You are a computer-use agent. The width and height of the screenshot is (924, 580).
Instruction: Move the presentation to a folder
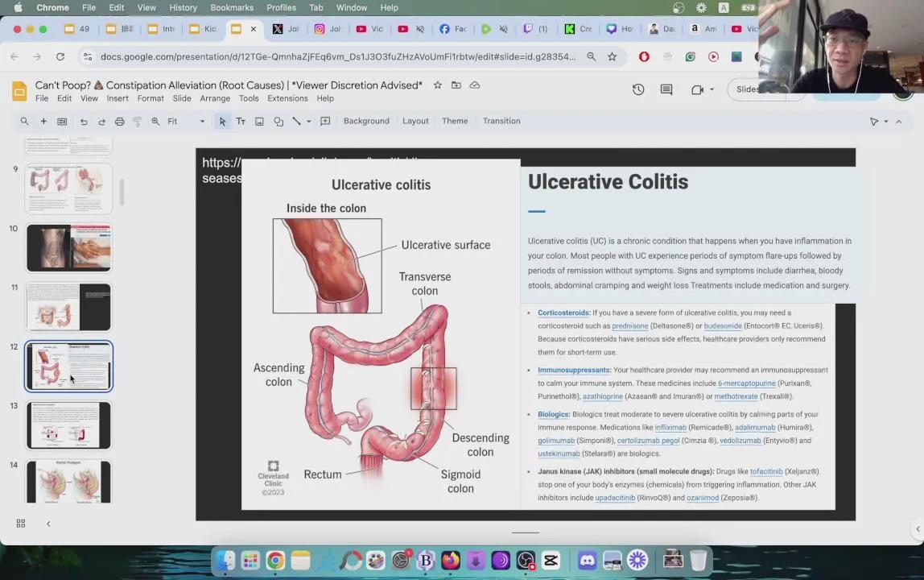pos(456,85)
